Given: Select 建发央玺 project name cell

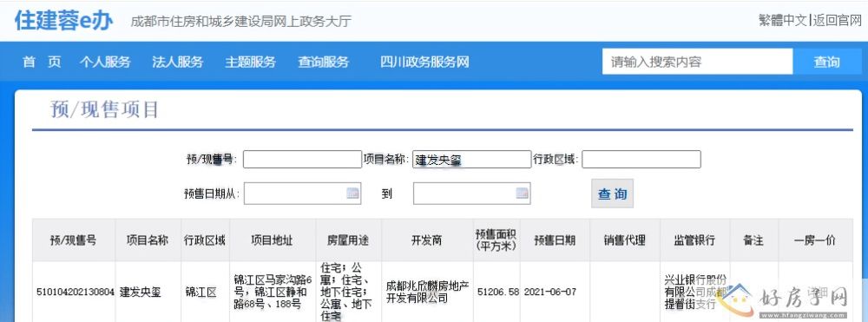Looking at the screenshot, I should 148,292.
